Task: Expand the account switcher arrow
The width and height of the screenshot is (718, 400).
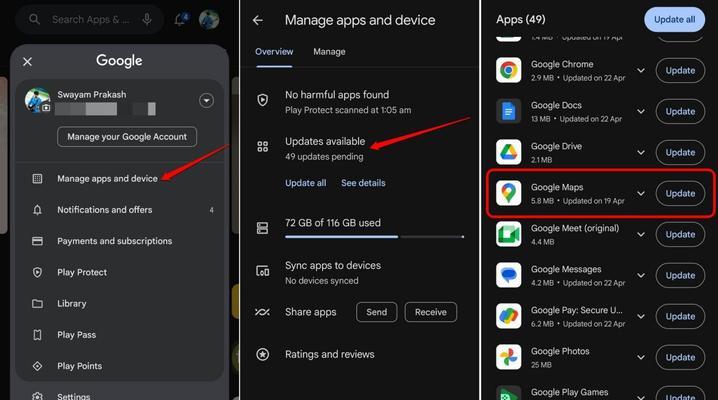Action: (207, 100)
